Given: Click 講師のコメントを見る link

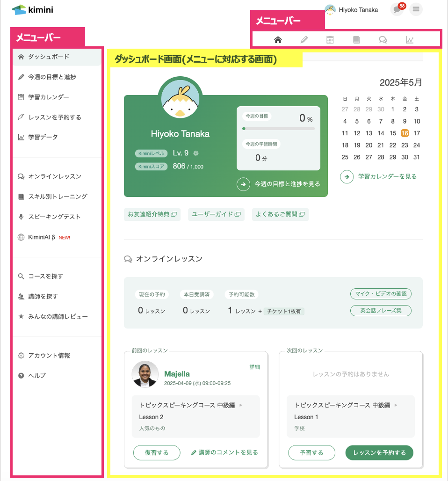Looking at the screenshot, I should (x=224, y=452).
